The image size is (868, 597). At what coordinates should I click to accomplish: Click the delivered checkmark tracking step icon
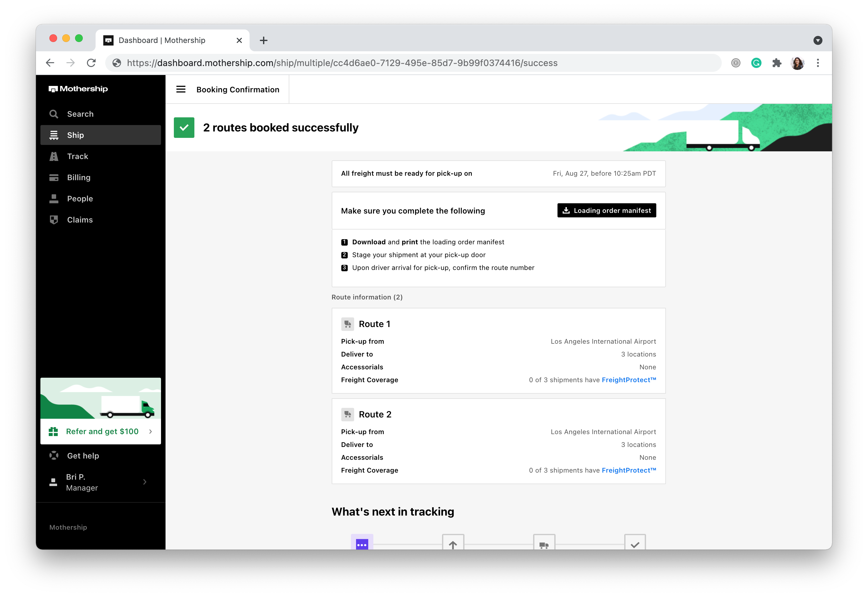(x=635, y=542)
